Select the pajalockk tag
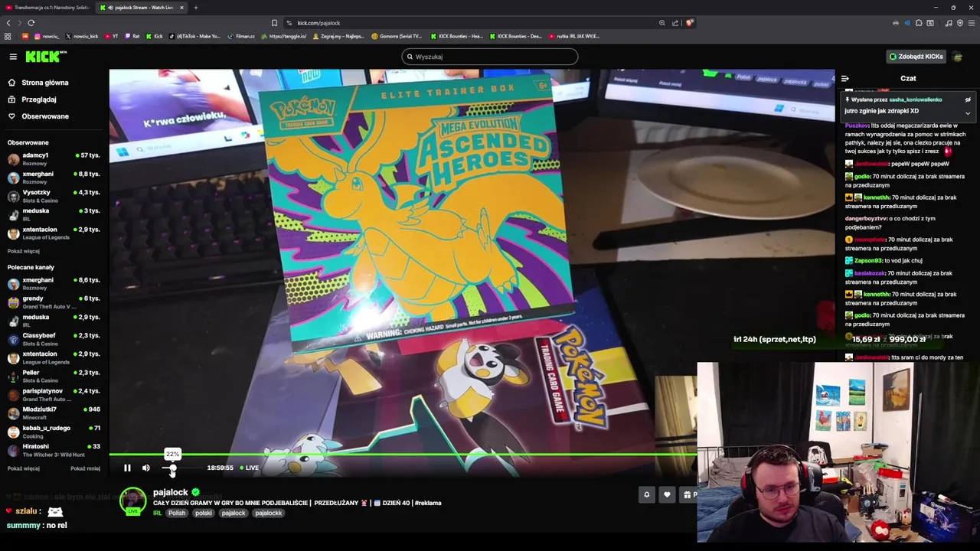This screenshot has width=980, height=551. tap(269, 514)
